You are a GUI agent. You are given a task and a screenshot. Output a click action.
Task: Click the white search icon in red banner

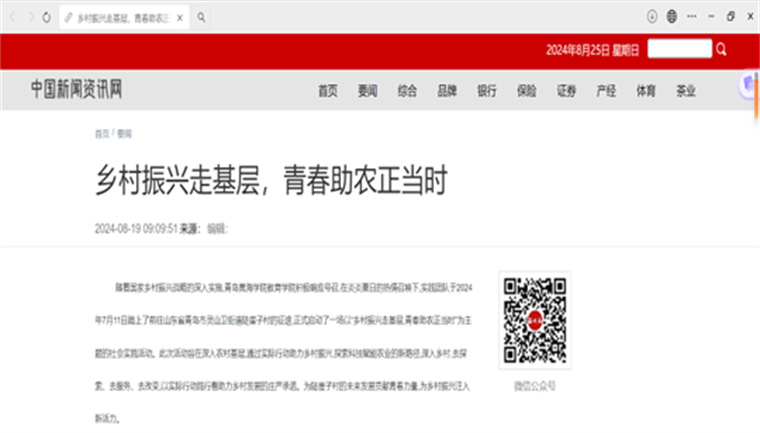pyautogui.click(x=720, y=49)
